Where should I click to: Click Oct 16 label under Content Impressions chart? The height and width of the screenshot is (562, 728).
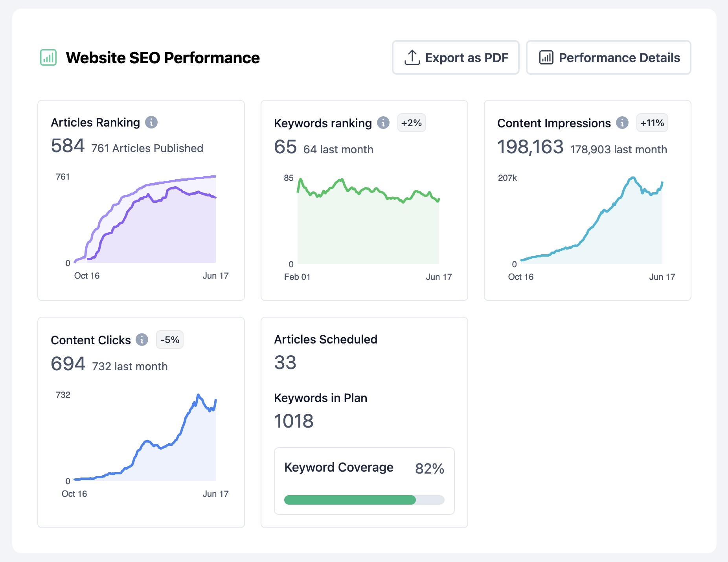[x=521, y=277]
